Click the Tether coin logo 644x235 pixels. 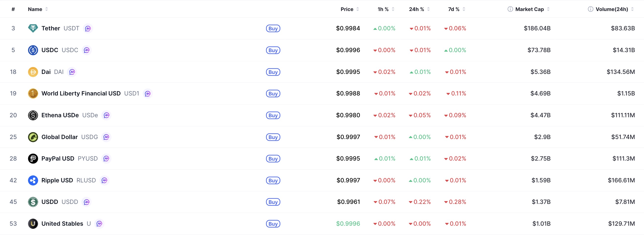[33, 28]
